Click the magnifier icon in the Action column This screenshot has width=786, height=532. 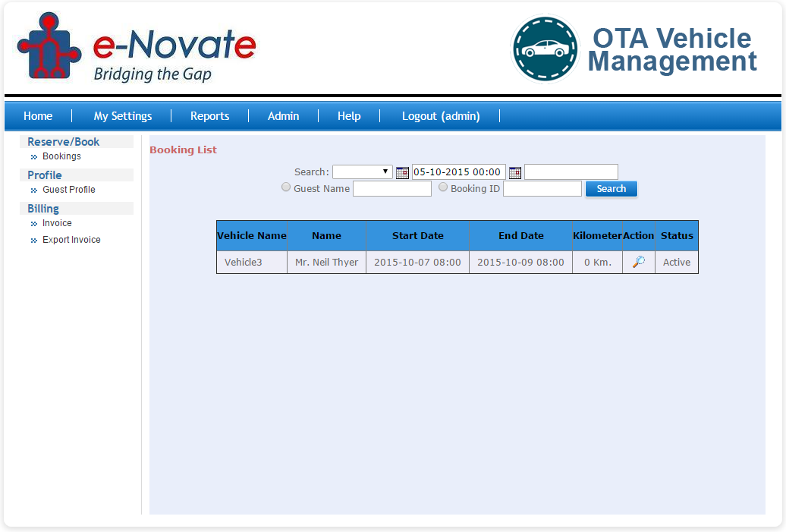point(638,261)
